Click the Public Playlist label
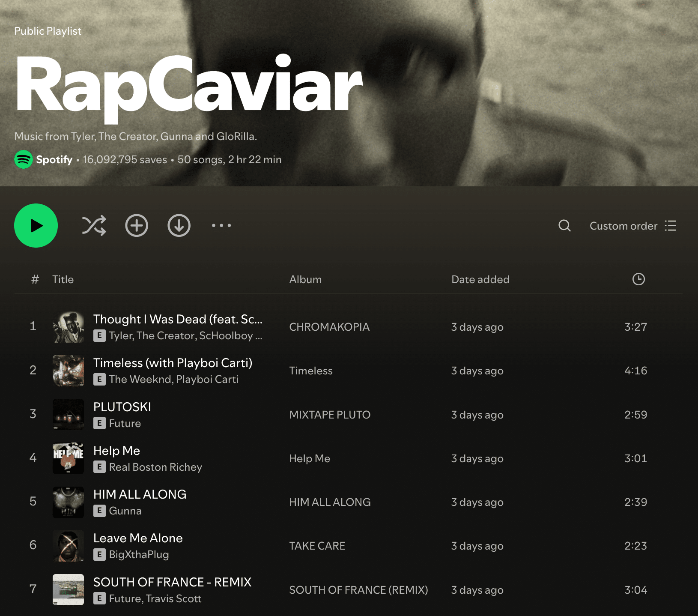This screenshot has height=616, width=698. (x=48, y=31)
